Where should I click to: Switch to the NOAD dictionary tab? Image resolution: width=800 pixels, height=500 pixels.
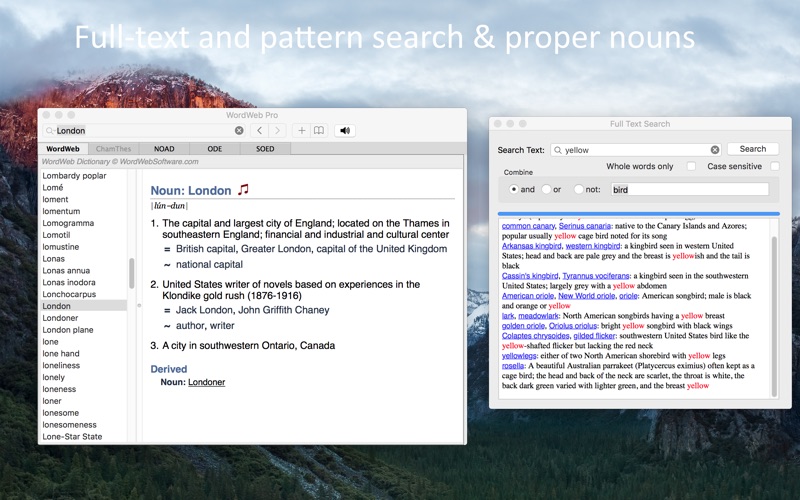click(x=164, y=149)
